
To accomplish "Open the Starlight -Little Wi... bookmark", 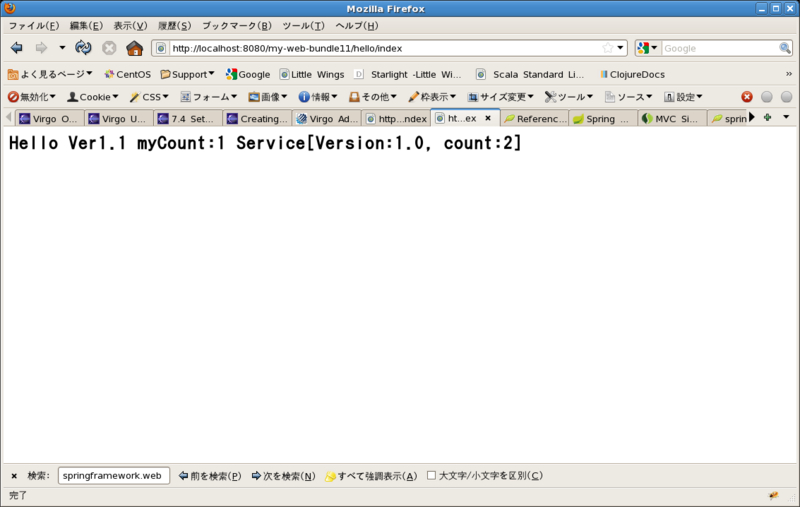I will (x=408, y=74).
